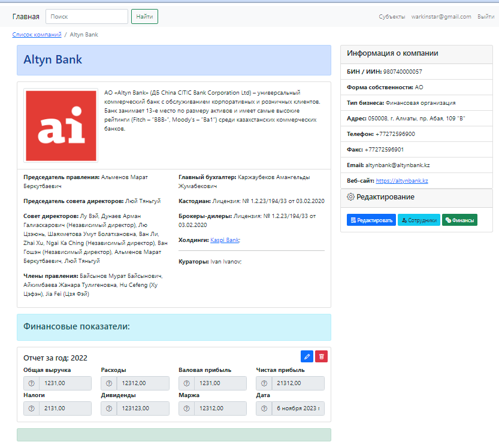This screenshot has height=448, width=499.
Task: Click help icon beside Валовая прибыль value
Action: (x=186, y=383)
